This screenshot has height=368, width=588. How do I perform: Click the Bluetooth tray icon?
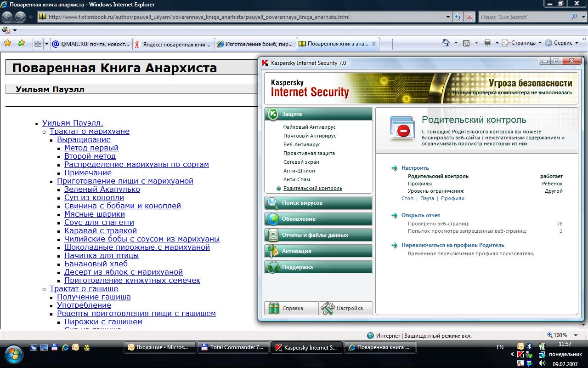tap(529, 346)
